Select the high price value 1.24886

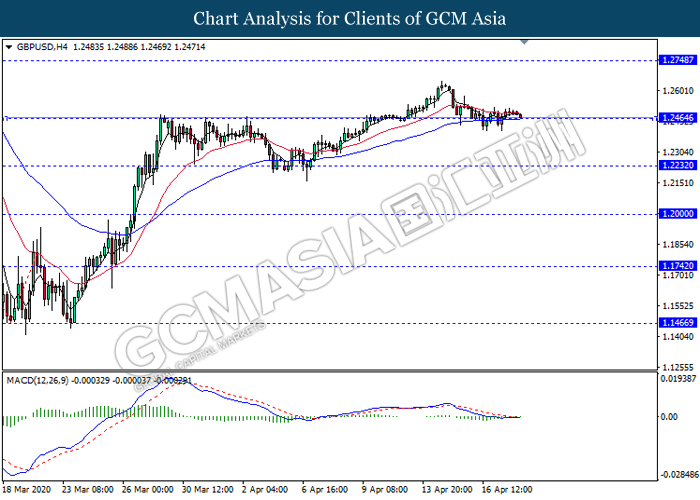coord(122,47)
